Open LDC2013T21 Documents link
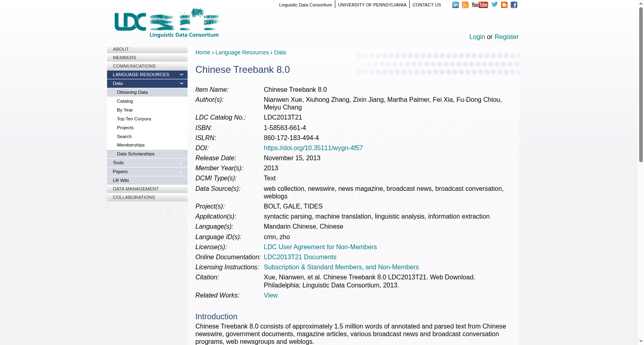The width and height of the screenshot is (644, 345). [x=300, y=257]
